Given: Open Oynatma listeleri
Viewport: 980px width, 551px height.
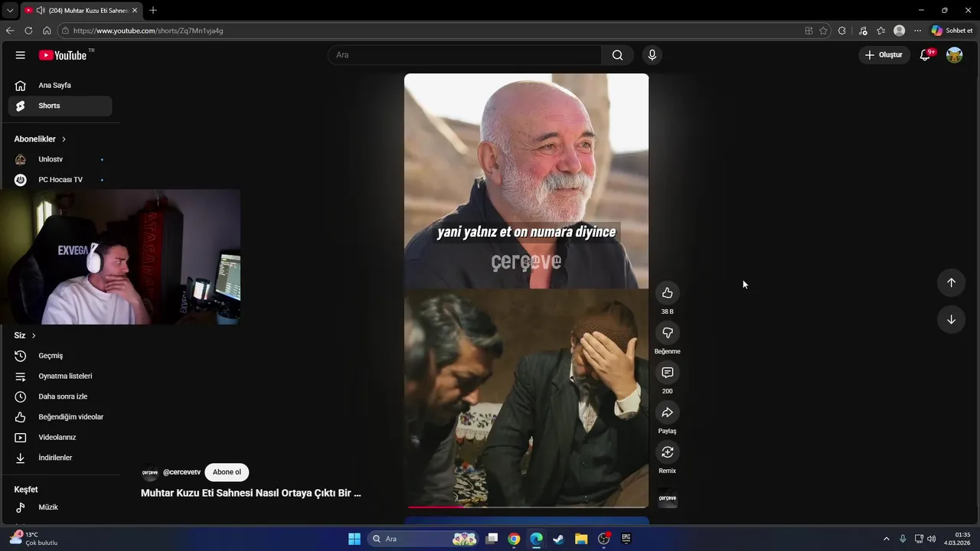Looking at the screenshot, I should [60, 377].
